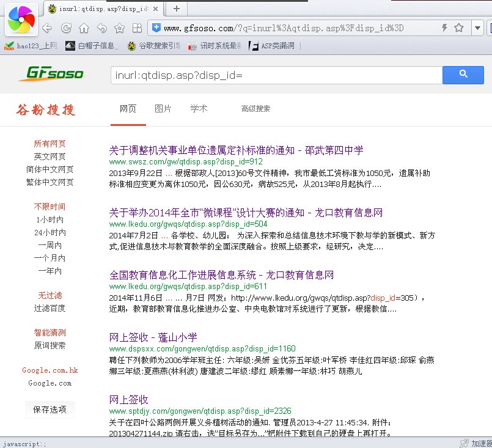This screenshot has height=448, width=492.
Task: Switch to the 网页 tab
Action: [x=128, y=109]
